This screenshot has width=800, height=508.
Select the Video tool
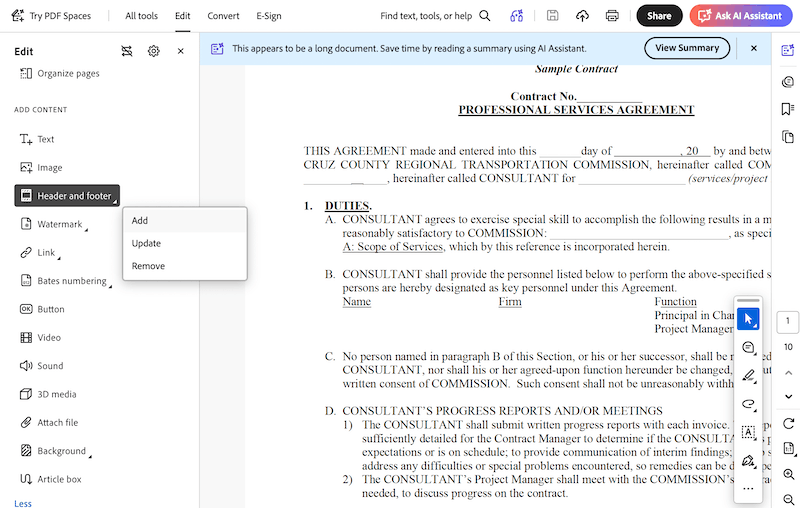pos(40,338)
